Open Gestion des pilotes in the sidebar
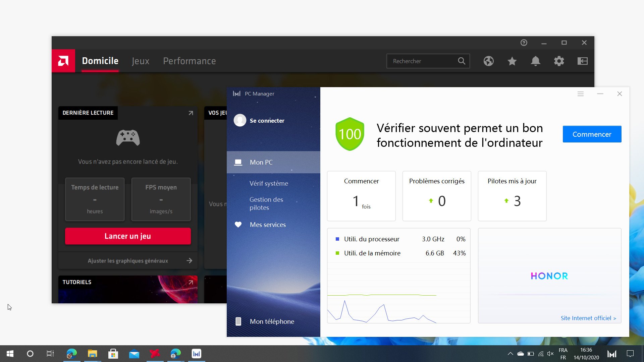The height and width of the screenshot is (362, 644). tap(266, 203)
